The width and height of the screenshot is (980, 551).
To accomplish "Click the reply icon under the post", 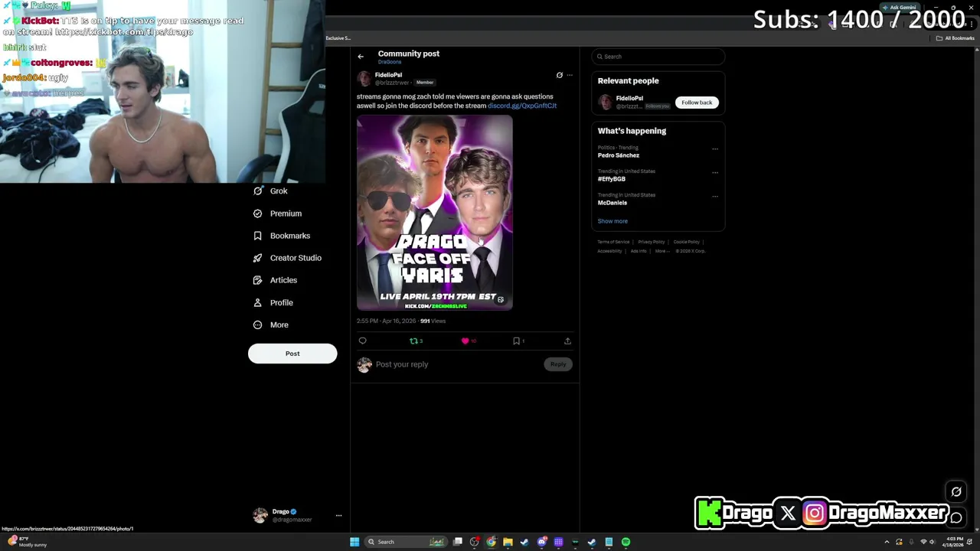I will (x=363, y=341).
